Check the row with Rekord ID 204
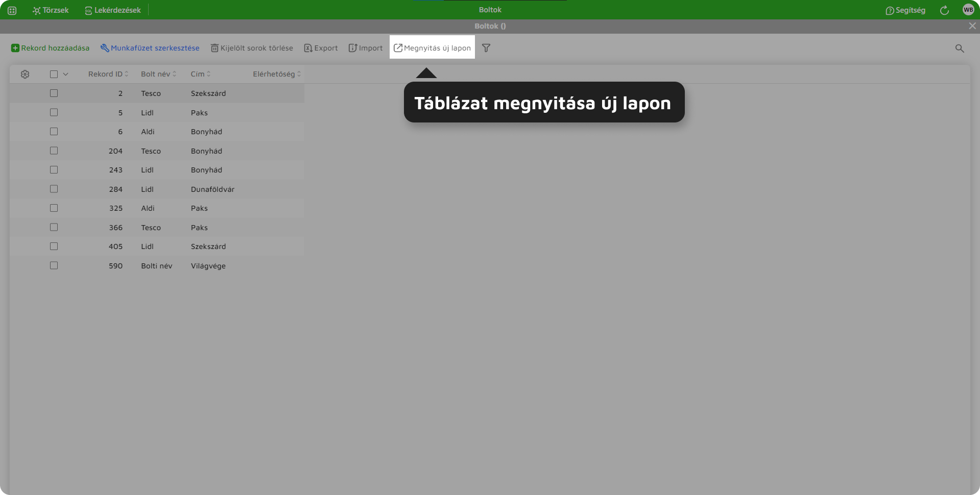 [54, 151]
